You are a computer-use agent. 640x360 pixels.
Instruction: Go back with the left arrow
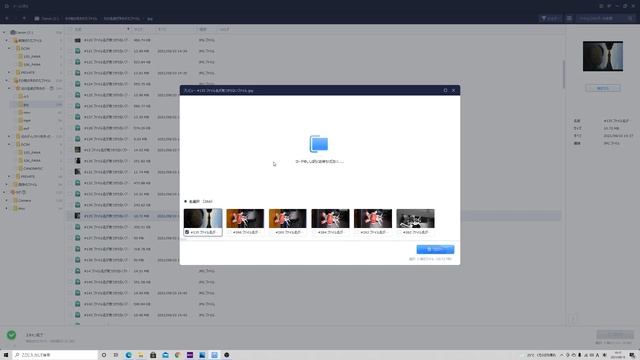pos(7,18)
